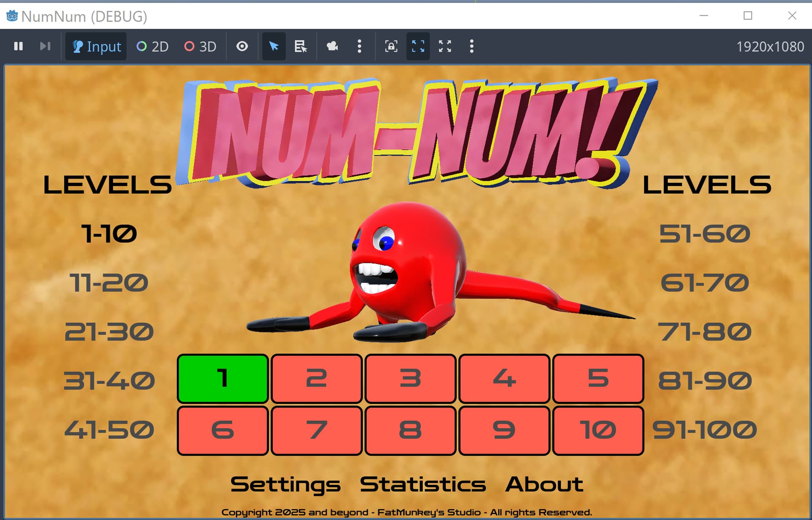Click the focus selection frame icon
This screenshot has width=812, height=520.
click(391, 46)
